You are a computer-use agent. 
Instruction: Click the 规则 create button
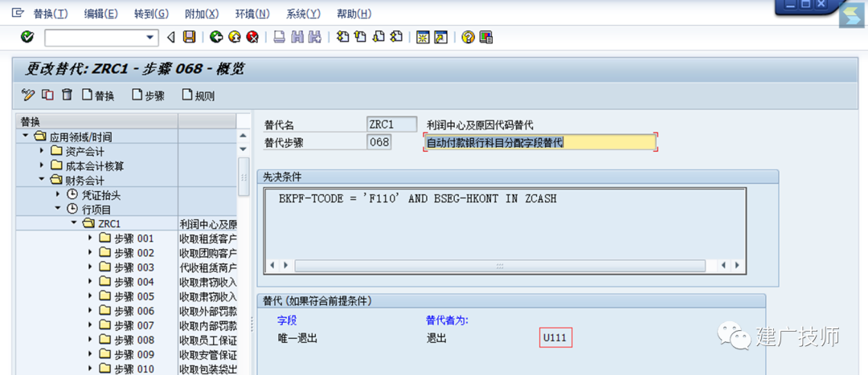click(199, 95)
